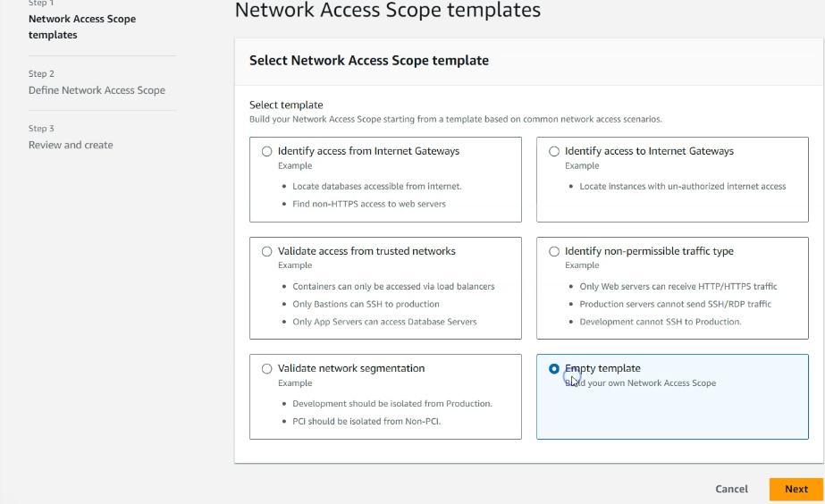Select Step 1 Network Access Scope templates
This screenshot has height=504, width=825.
coord(82,27)
